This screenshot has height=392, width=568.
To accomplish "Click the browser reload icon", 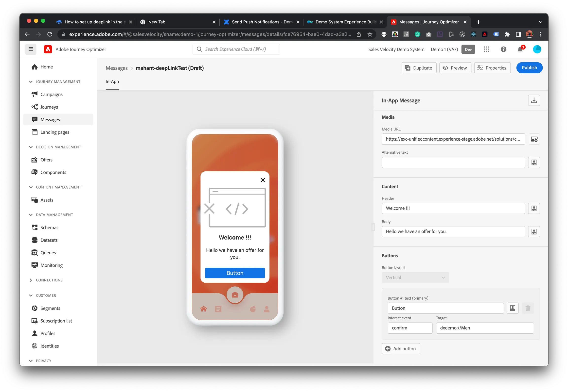I will tap(50, 34).
